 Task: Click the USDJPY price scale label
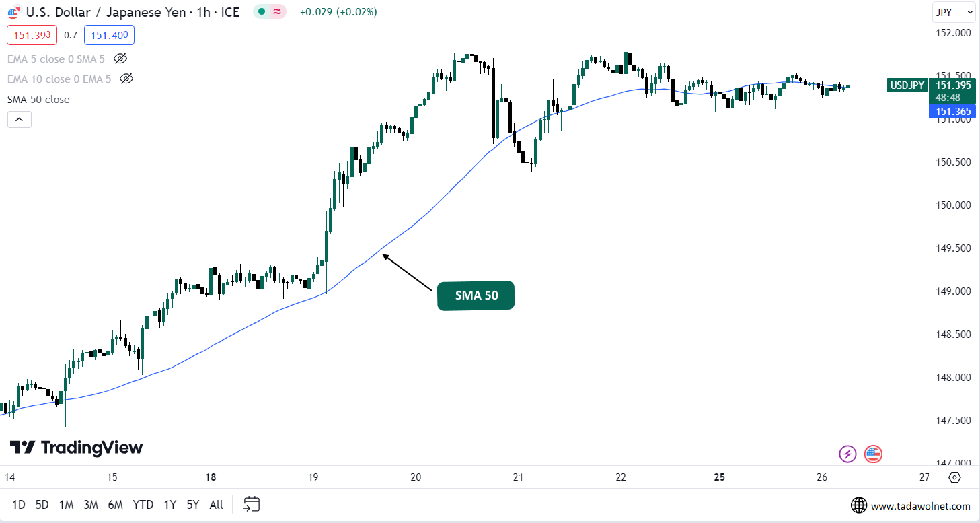(x=908, y=85)
